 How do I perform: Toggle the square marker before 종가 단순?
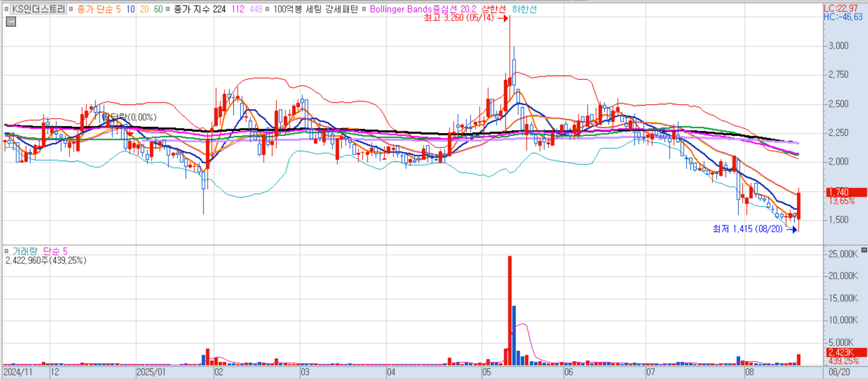tap(71, 9)
